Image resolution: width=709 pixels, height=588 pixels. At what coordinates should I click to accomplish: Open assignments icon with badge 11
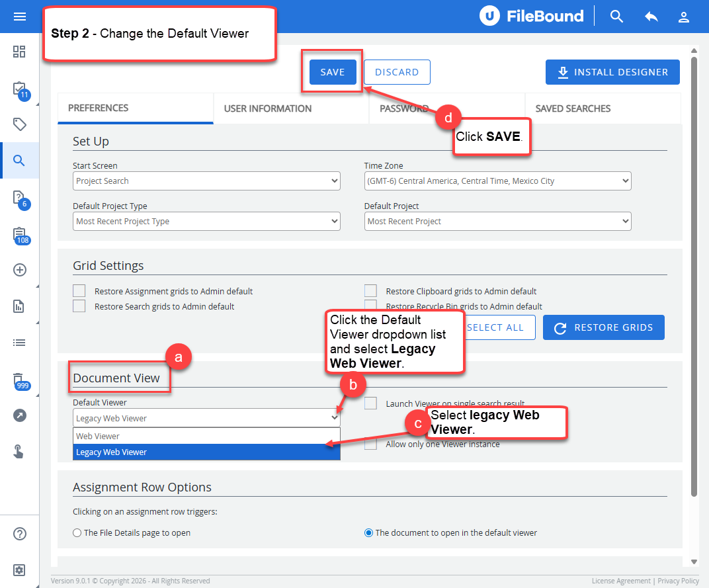21,91
